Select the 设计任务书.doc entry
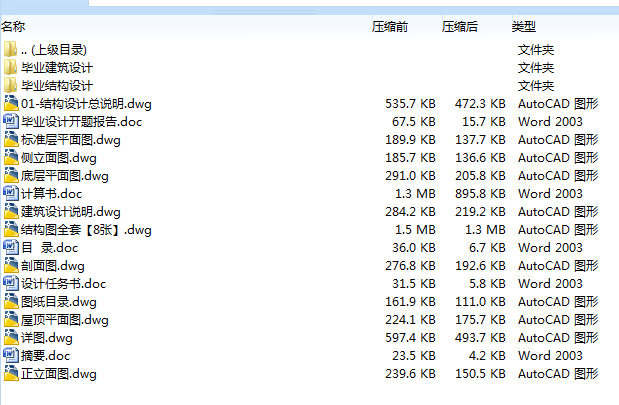 (63, 283)
